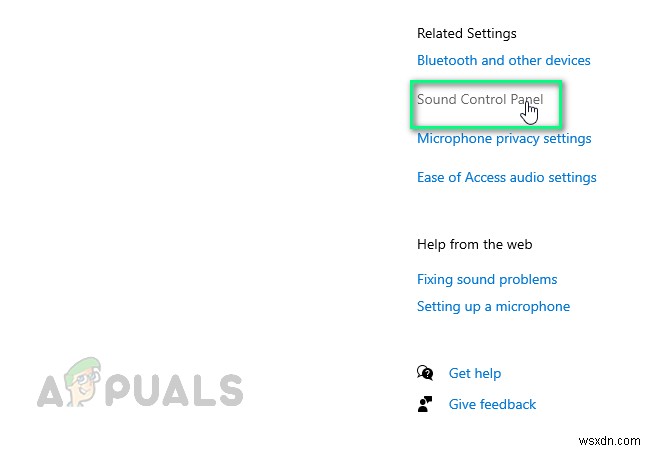Click the green highlight box's bottom border
Image resolution: width=652 pixels, height=451 pixels.
coord(486,128)
